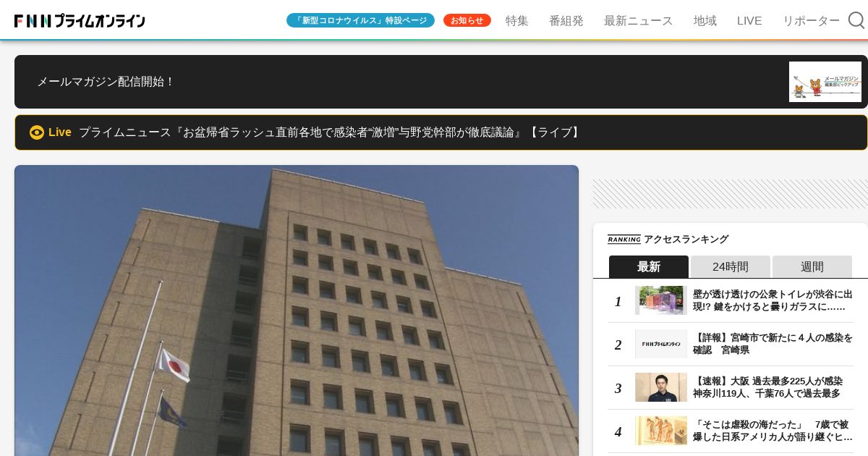The width and height of the screenshot is (868, 456).
Task: Click the mail magazine mascot thumbnail
Action: 825,82
